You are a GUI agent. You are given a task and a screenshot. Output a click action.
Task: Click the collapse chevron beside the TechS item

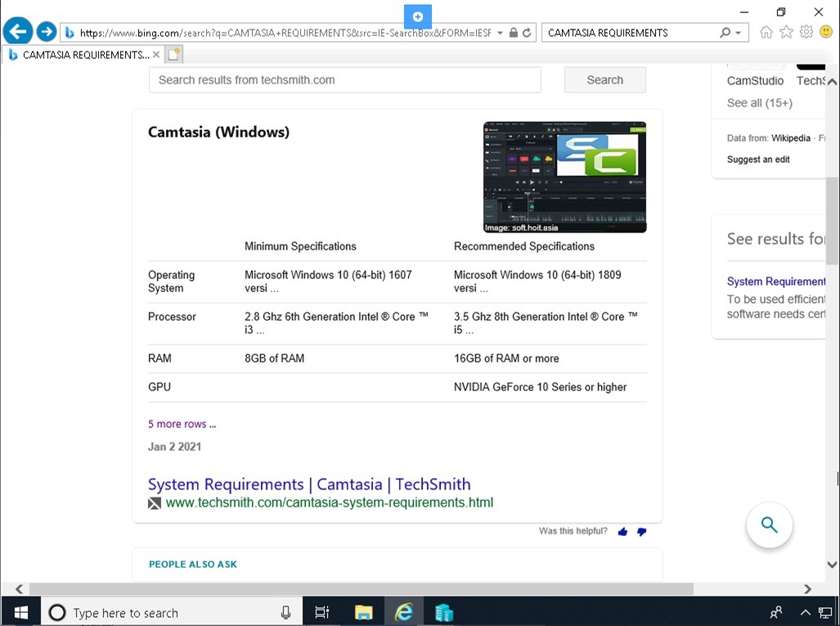[832, 82]
